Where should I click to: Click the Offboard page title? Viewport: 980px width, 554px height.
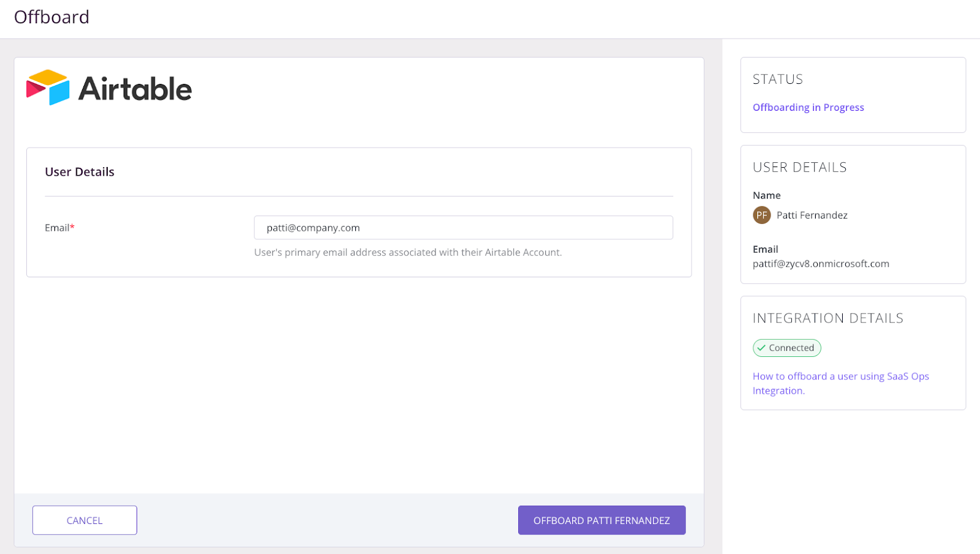pos(51,17)
